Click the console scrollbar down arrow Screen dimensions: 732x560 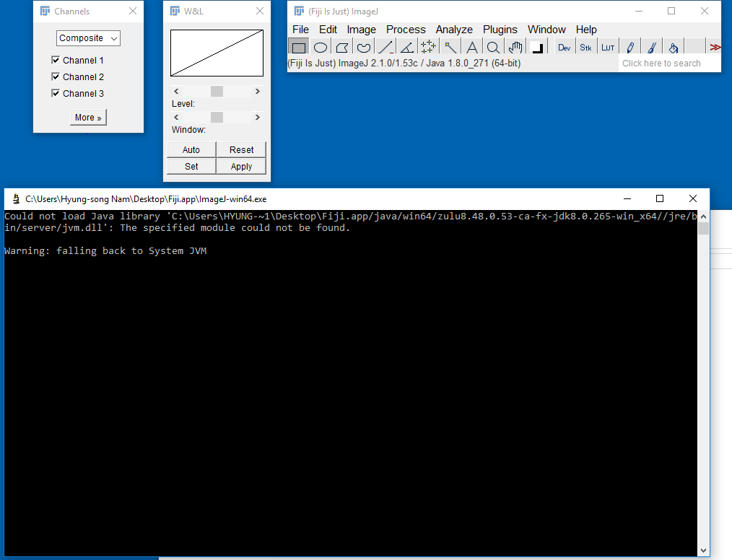click(704, 551)
